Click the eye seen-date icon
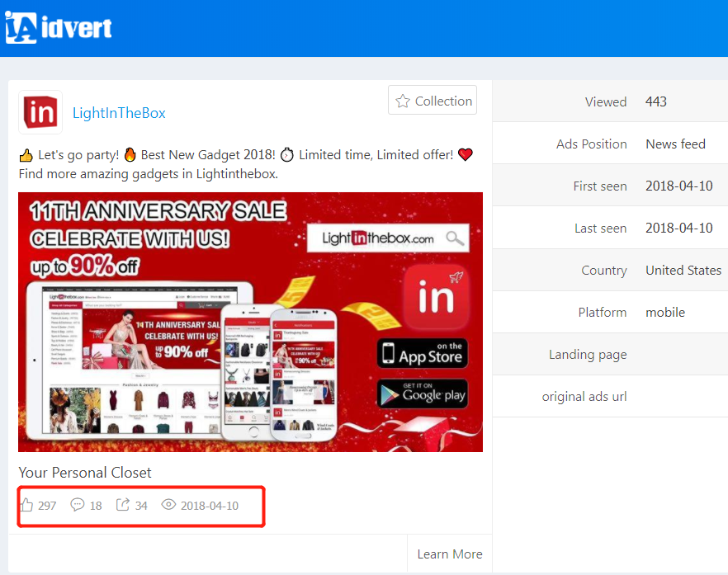The height and width of the screenshot is (575, 728). tap(168, 504)
